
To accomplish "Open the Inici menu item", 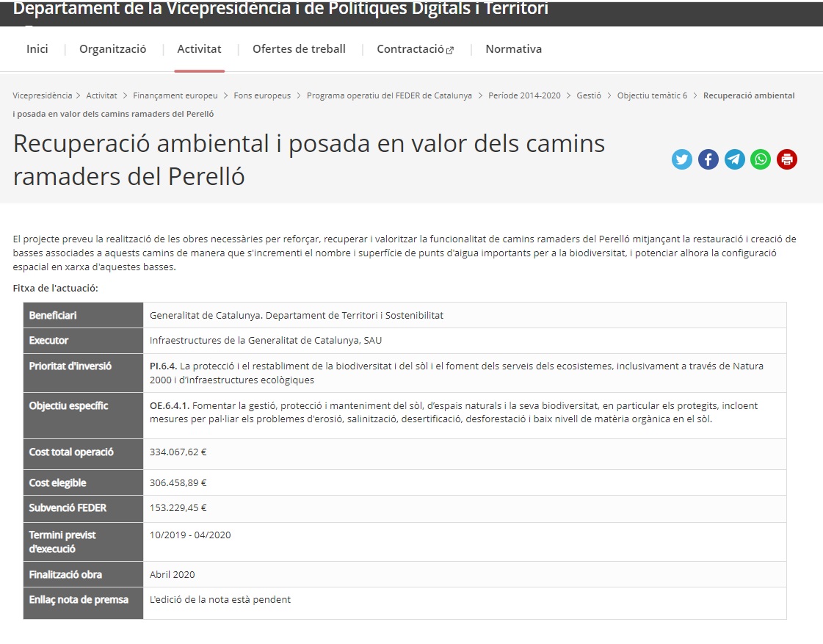I will pos(37,48).
